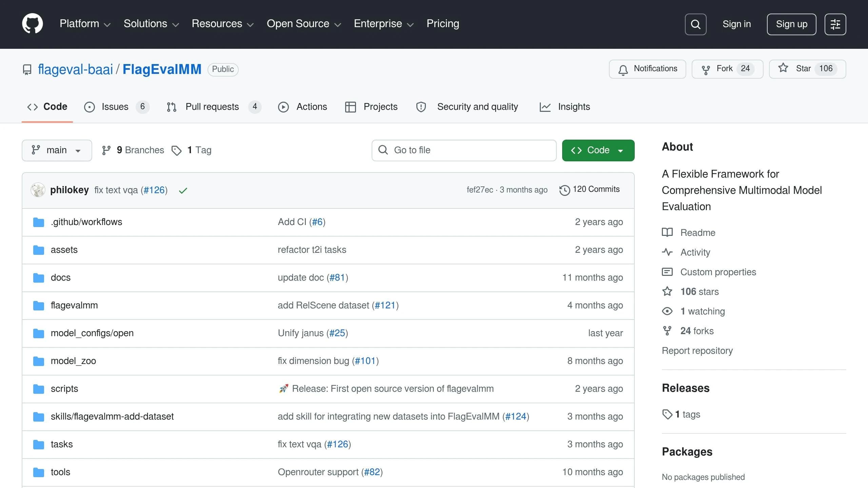Image resolution: width=868 pixels, height=488 pixels.
Task: Click the skills/flagevalmm-add-dataset folder icon
Action: [39, 417]
